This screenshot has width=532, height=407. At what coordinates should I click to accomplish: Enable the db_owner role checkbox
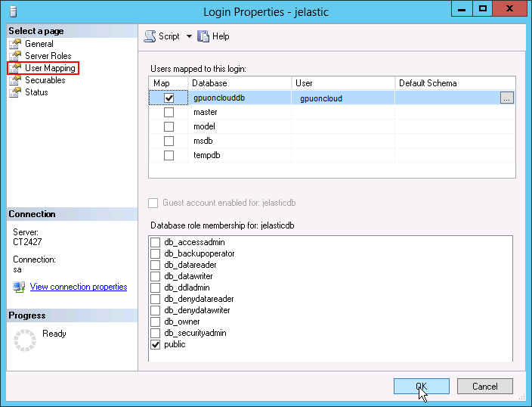click(156, 322)
